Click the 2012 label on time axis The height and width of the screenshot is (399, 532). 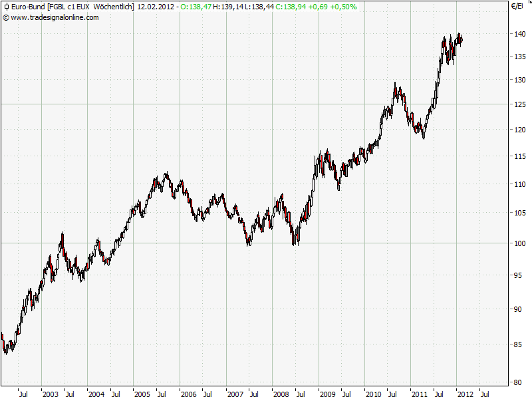465,394
